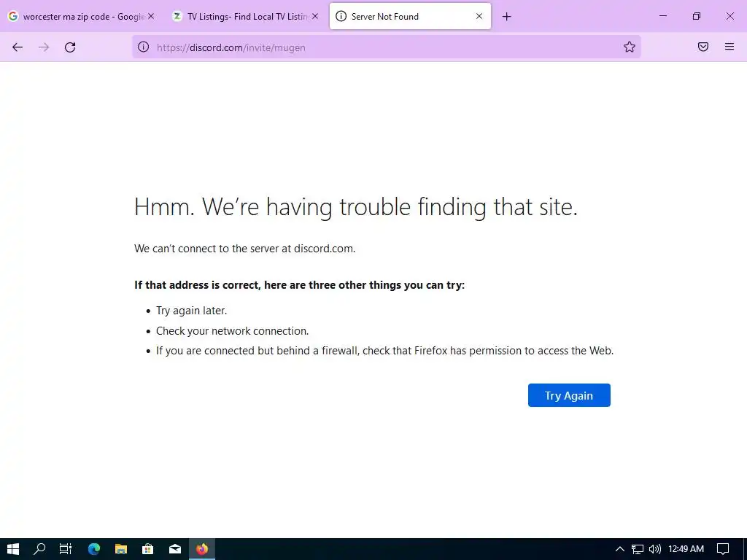Click the firewall permission bullet text
The height and width of the screenshot is (560, 747).
tap(385, 351)
